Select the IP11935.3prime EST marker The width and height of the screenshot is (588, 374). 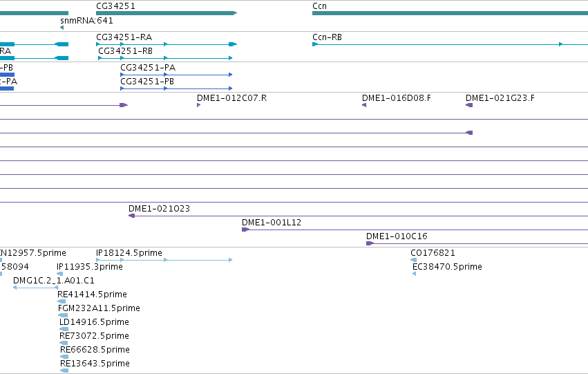(59, 274)
